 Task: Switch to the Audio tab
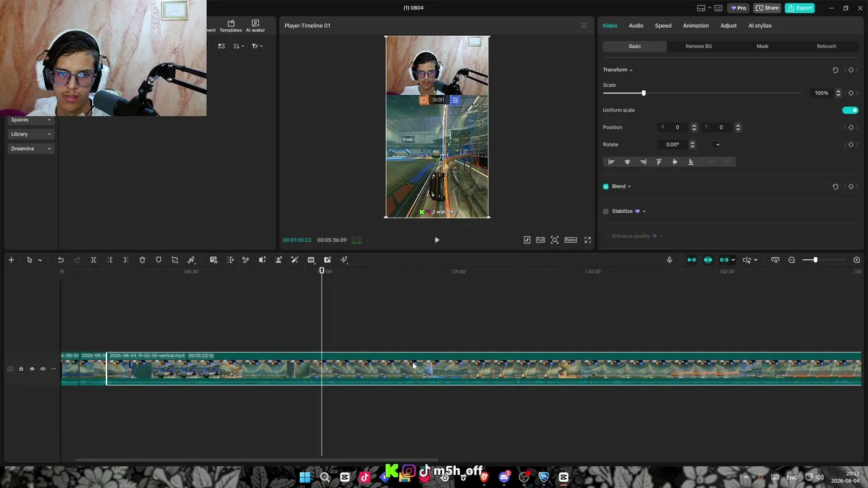(x=636, y=26)
